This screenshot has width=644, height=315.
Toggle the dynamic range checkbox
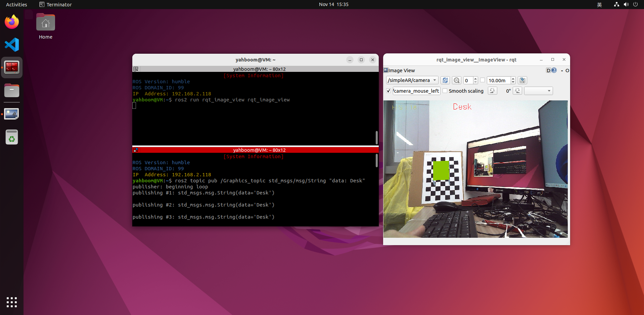(482, 80)
